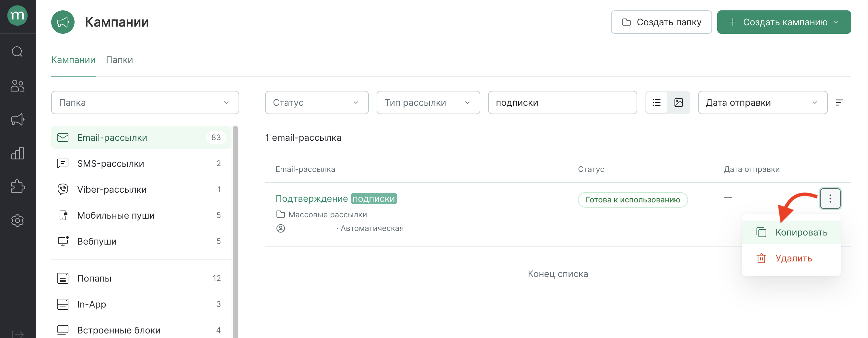Switch to list view icon
The height and width of the screenshot is (338, 868).
tap(656, 103)
